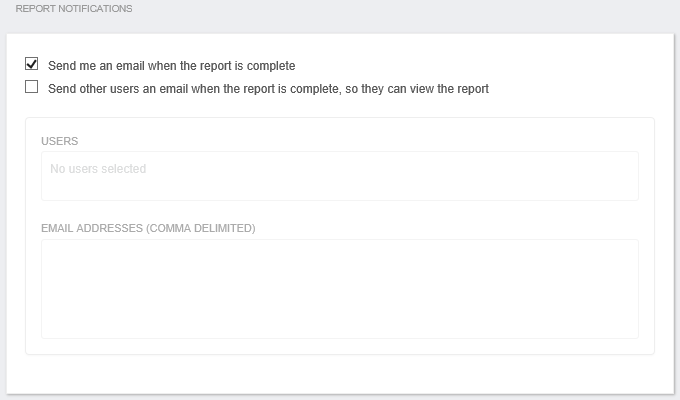Click 'so they can view the report' text
680x400 pixels.
(417, 89)
